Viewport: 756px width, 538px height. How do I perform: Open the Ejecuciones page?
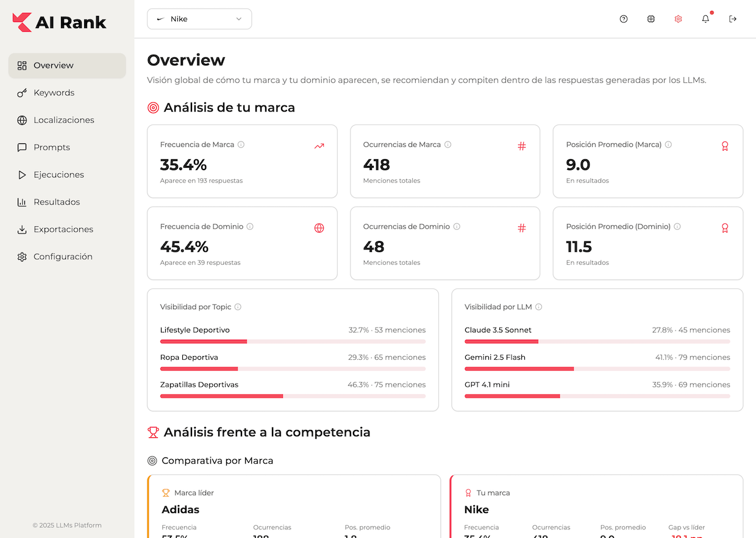click(x=59, y=175)
